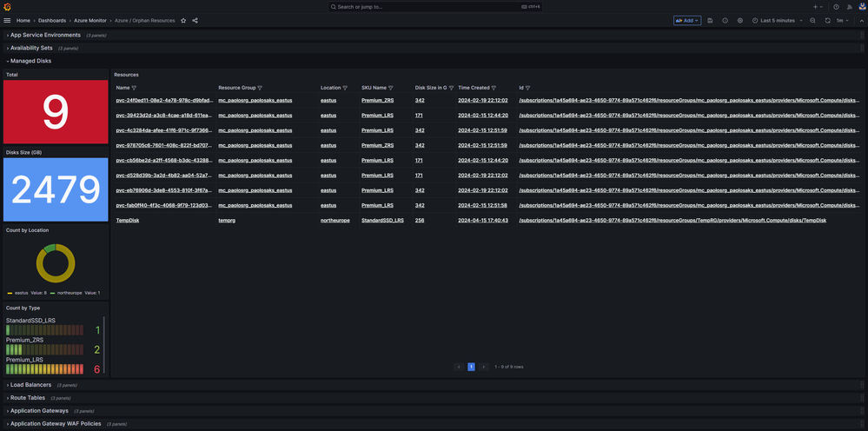Go to previous table page arrow
Screen dimensions: 868x431
click(459, 367)
